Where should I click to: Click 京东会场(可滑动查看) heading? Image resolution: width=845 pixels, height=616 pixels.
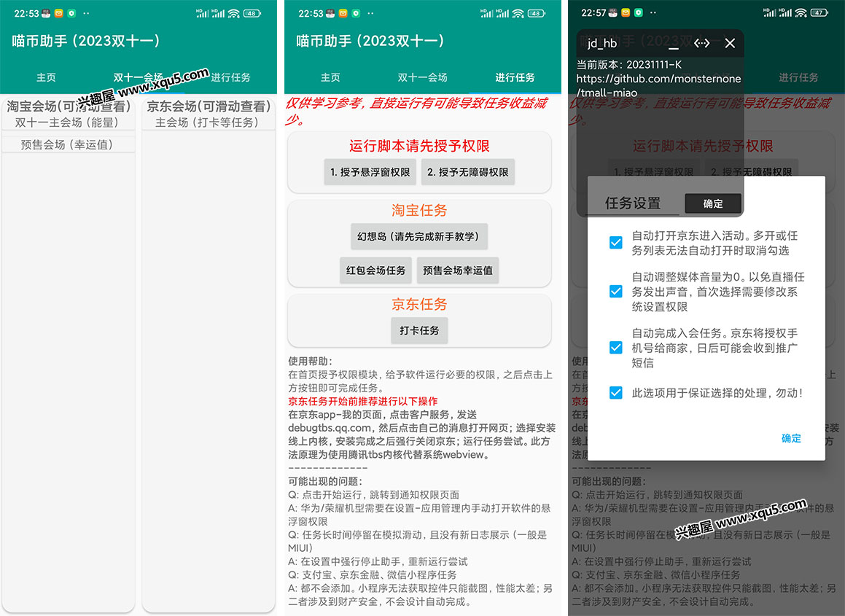[x=209, y=106]
